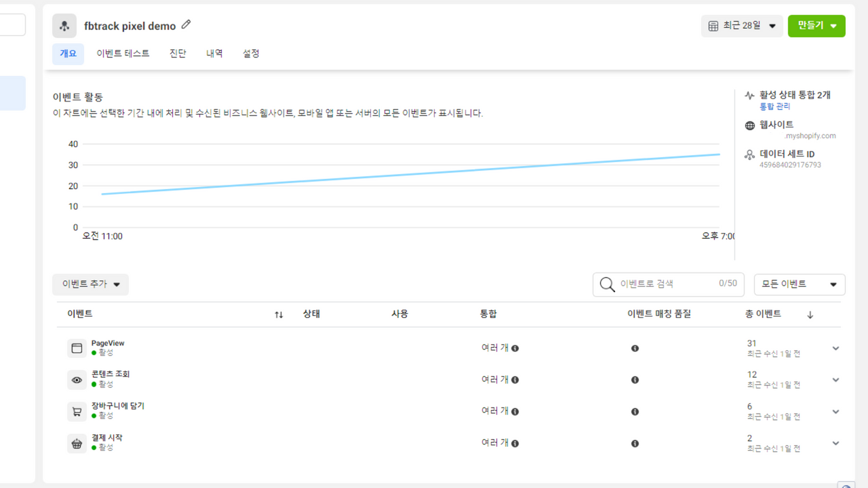This screenshot has width=868, height=488.
Task: Click the info icon next to PageView 여러 개
Action: tap(515, 348)
